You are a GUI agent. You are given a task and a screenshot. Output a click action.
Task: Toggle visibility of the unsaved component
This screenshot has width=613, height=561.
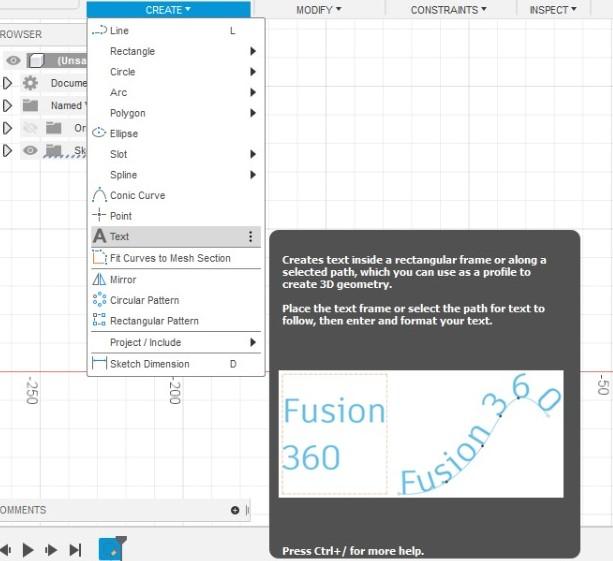[x=13, y=61]
